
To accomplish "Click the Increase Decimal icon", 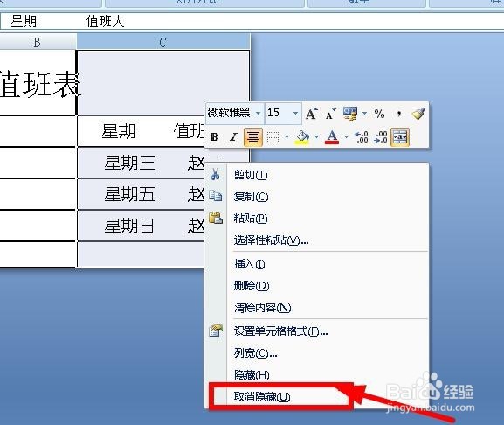I will tap(362, 137).
